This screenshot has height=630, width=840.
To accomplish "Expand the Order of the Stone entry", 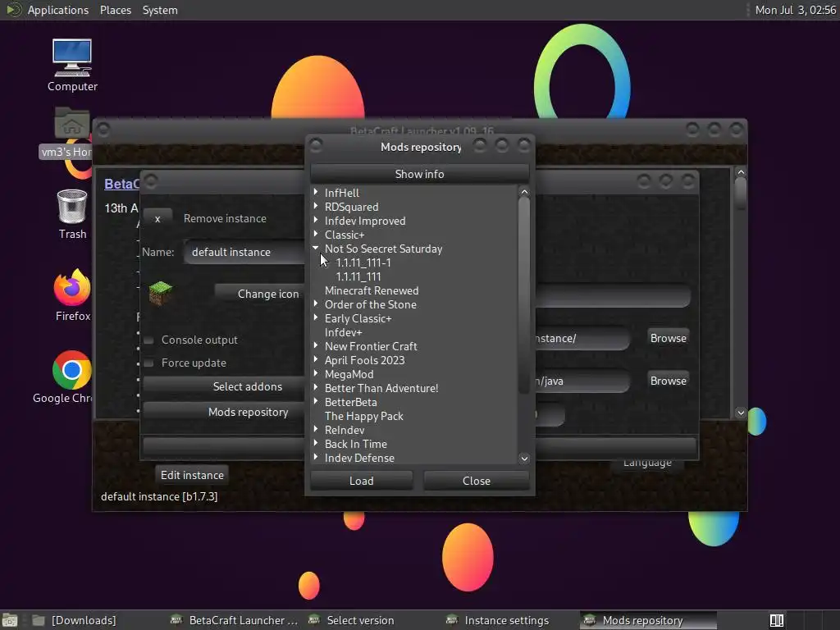I will click(x=316, y=304).
